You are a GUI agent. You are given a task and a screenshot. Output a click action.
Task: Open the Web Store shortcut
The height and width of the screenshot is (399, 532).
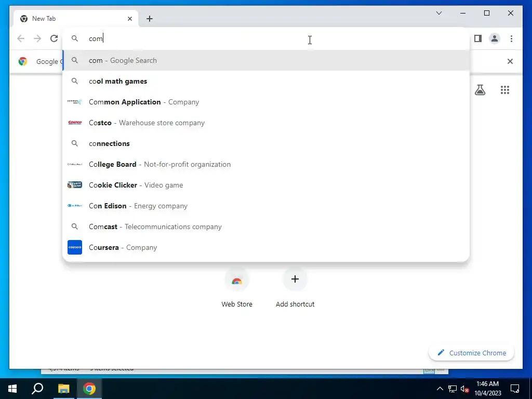pyautogui.click(x=237, y=287)
